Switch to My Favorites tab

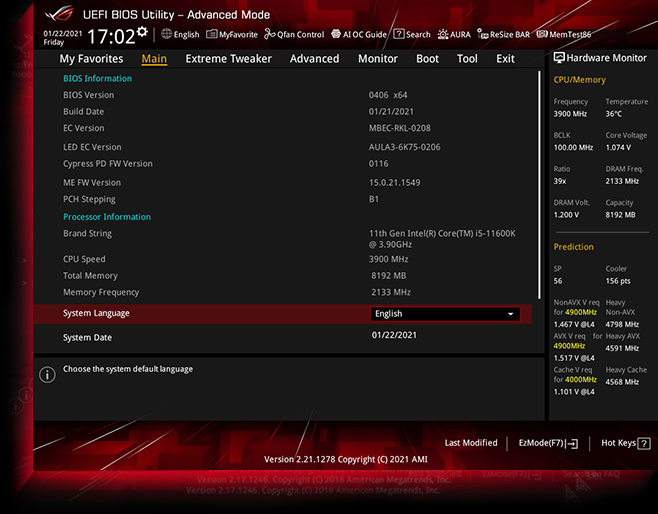[91, 59]
